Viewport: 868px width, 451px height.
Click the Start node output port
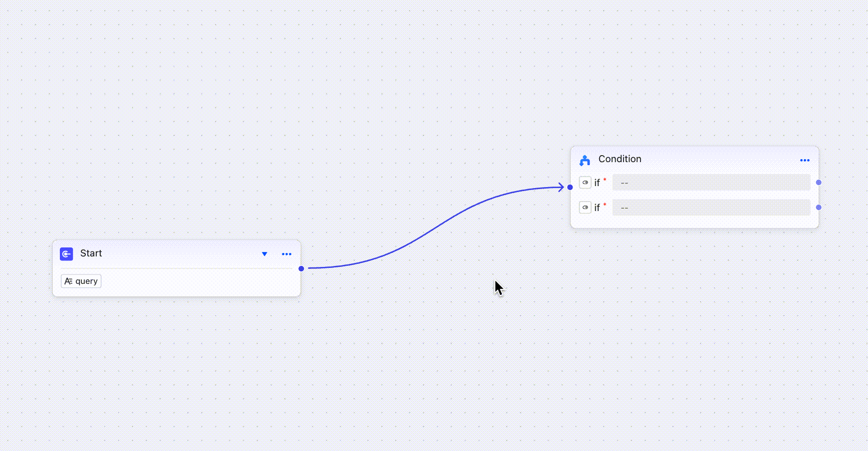coord(301,268)
